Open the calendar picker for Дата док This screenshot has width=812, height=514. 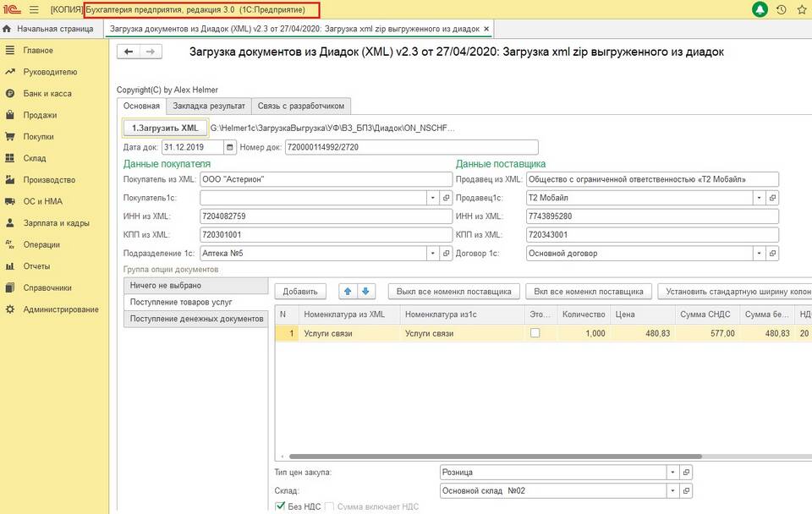[230, 147]
